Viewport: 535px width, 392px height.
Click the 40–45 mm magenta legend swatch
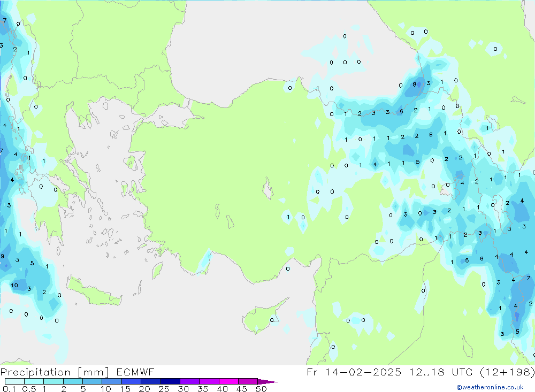click(228, 381)
